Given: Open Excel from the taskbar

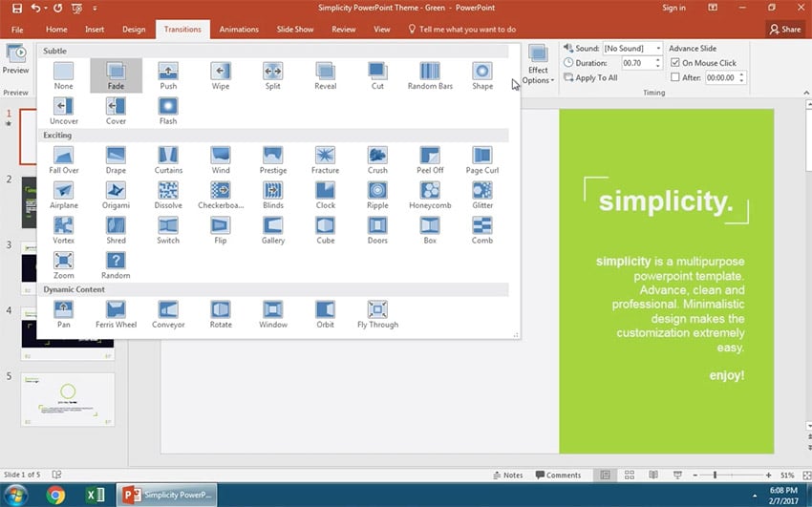Looking at the screenshot, I should click(95, 496).
